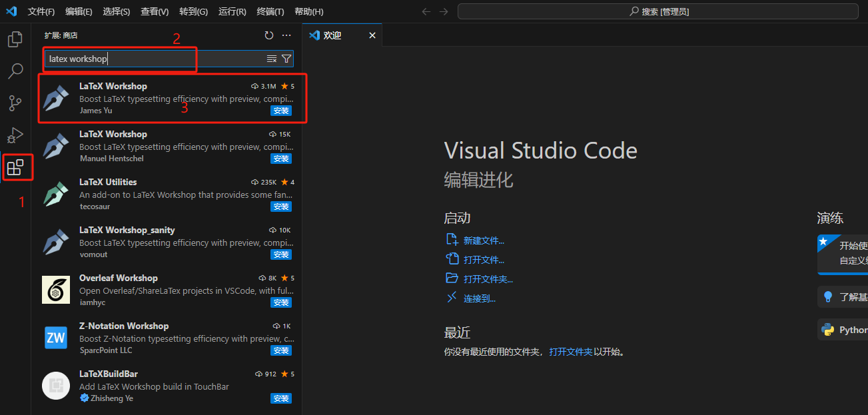
Task: Open the 转到(G) menu
Action: 193,11
